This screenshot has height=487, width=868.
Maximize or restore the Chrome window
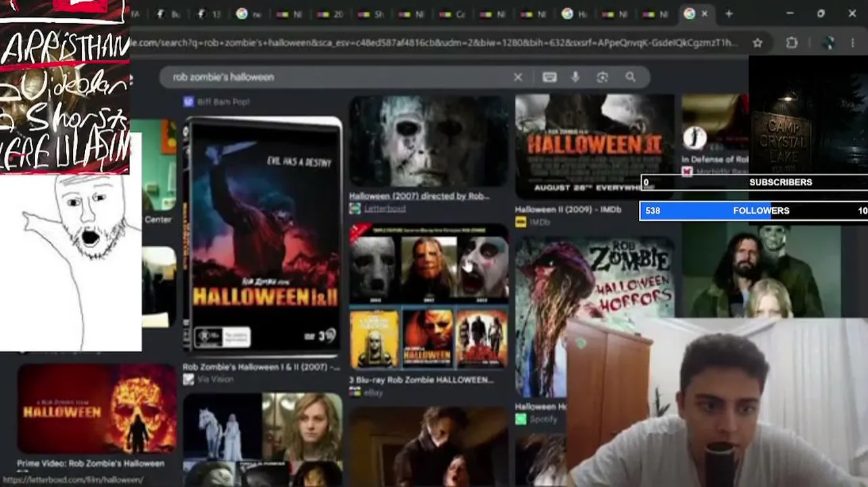[x=821, y=14]
